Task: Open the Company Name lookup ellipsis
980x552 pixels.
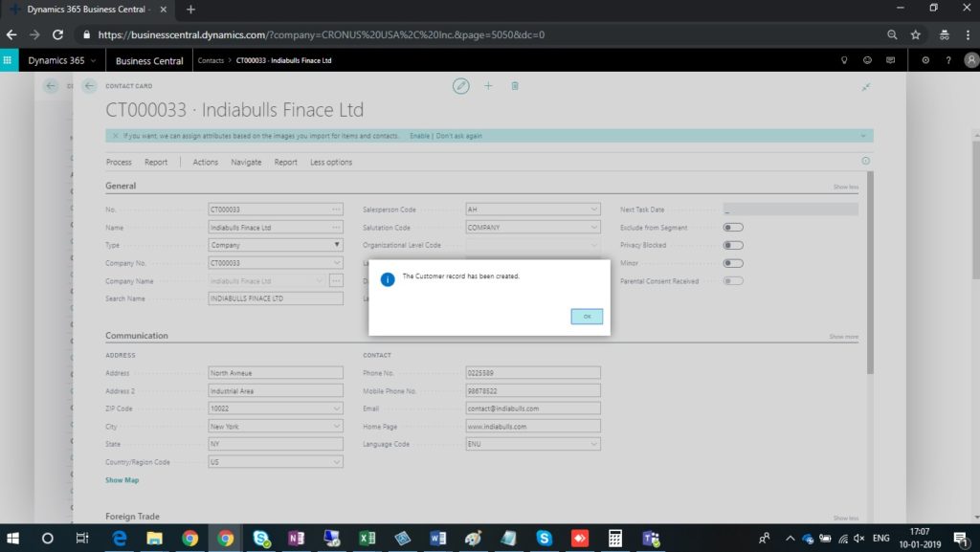Action: point(336,281)
